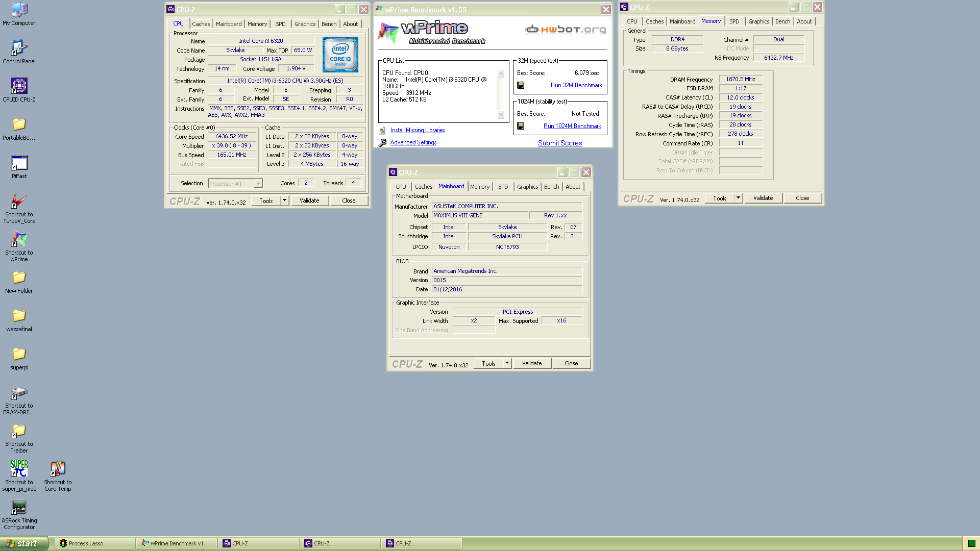
Task: Launch PiFast desktop shortcut
Action: point(19,167)
